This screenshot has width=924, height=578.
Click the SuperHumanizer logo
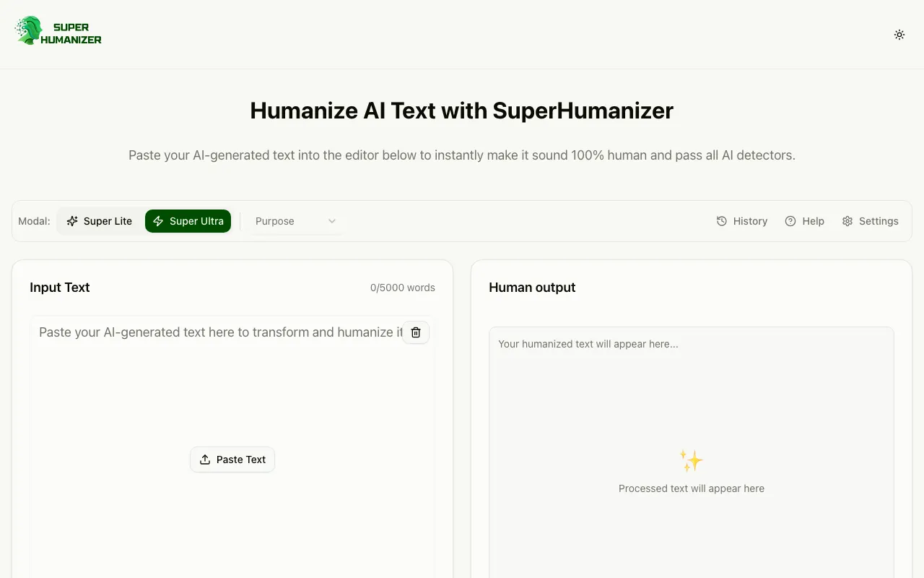click(58, 32)
